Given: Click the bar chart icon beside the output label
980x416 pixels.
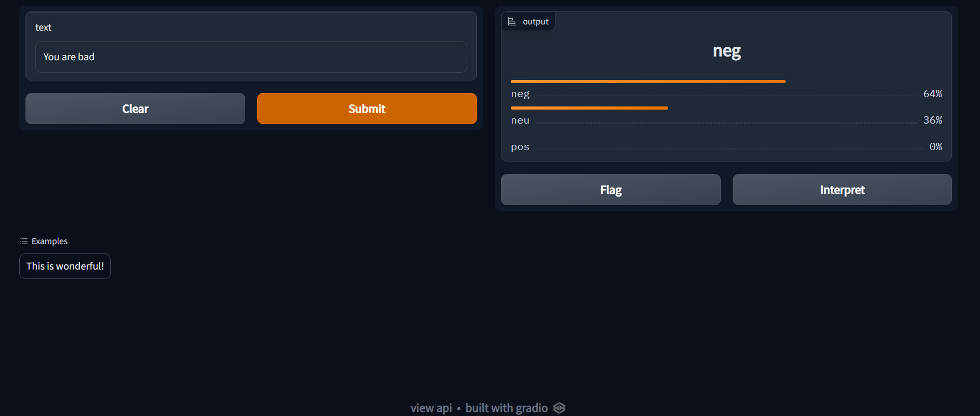Looking at the screenshot, I should [512, 21].
